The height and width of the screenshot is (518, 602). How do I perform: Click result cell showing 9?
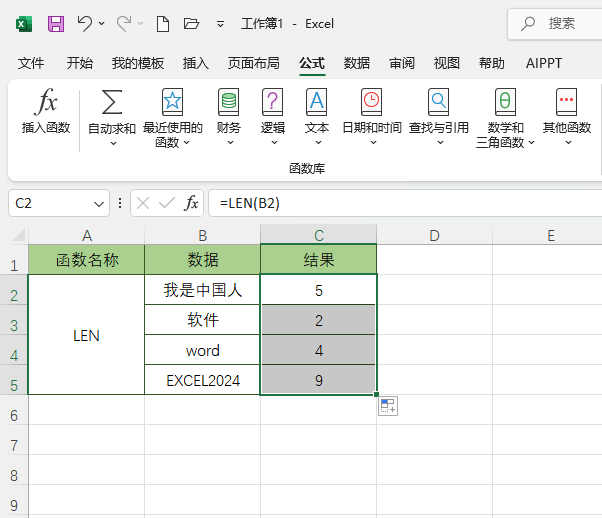(x=319, y=380)
